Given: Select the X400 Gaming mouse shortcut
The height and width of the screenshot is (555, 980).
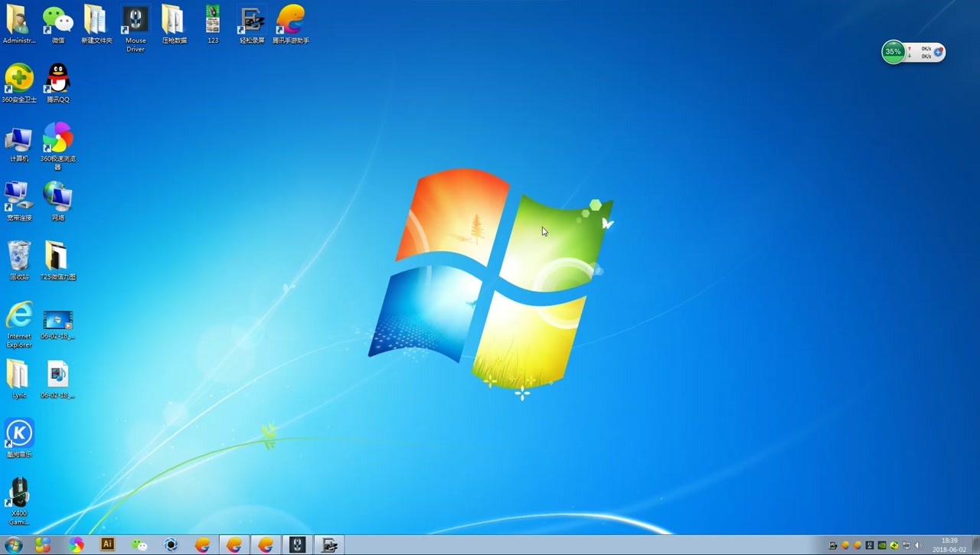Looking at the screenshot, I should [18, 502].
